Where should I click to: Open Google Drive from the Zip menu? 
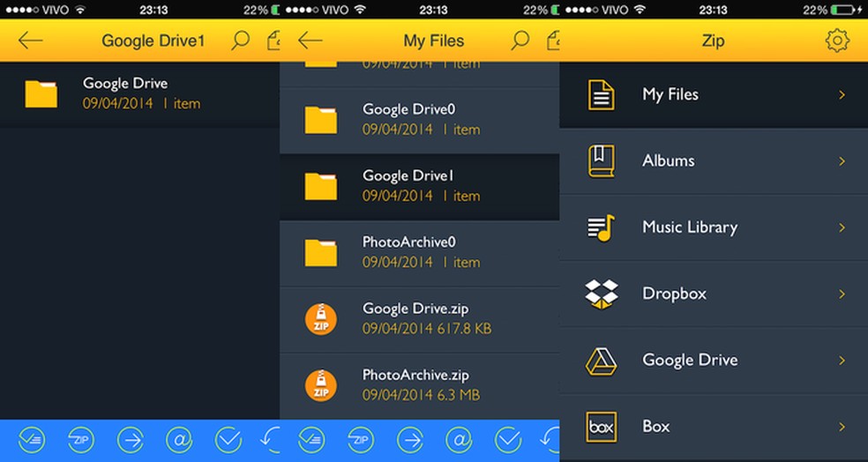tap(714, 361)
